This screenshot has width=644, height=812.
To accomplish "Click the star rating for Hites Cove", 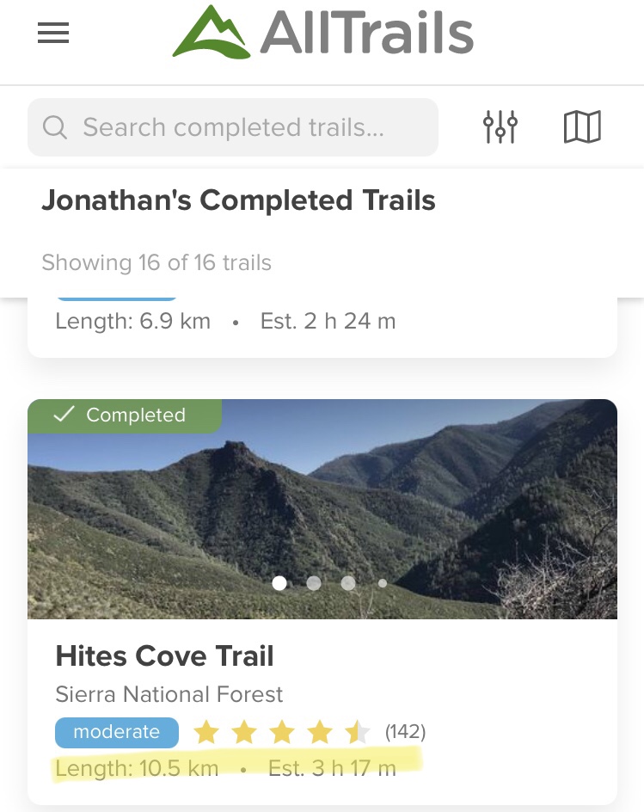I will pos(281,733).
